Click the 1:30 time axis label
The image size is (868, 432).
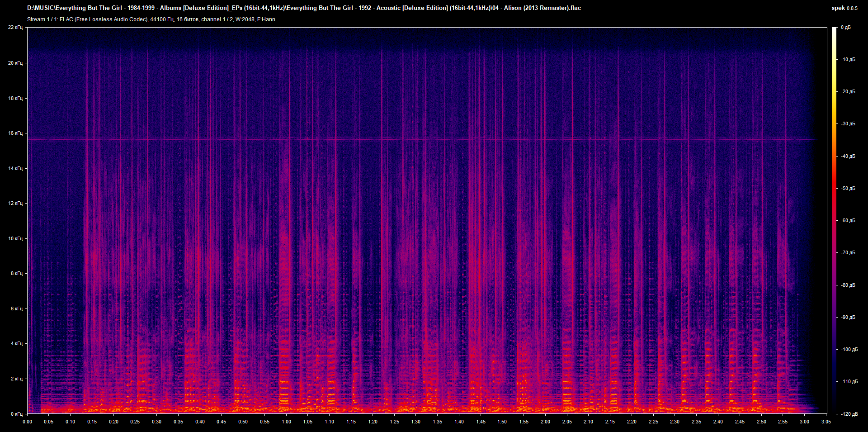[x=416, y=422]
